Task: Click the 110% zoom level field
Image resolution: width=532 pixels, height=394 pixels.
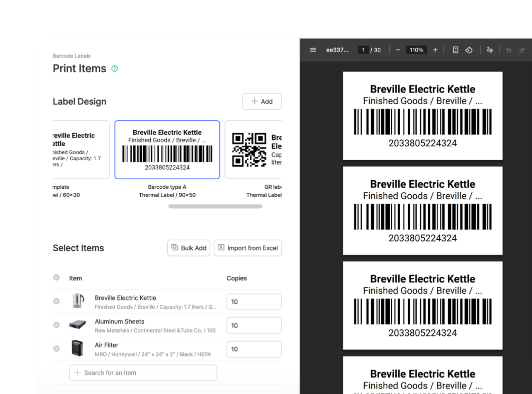Action: [x=416, y=50]
